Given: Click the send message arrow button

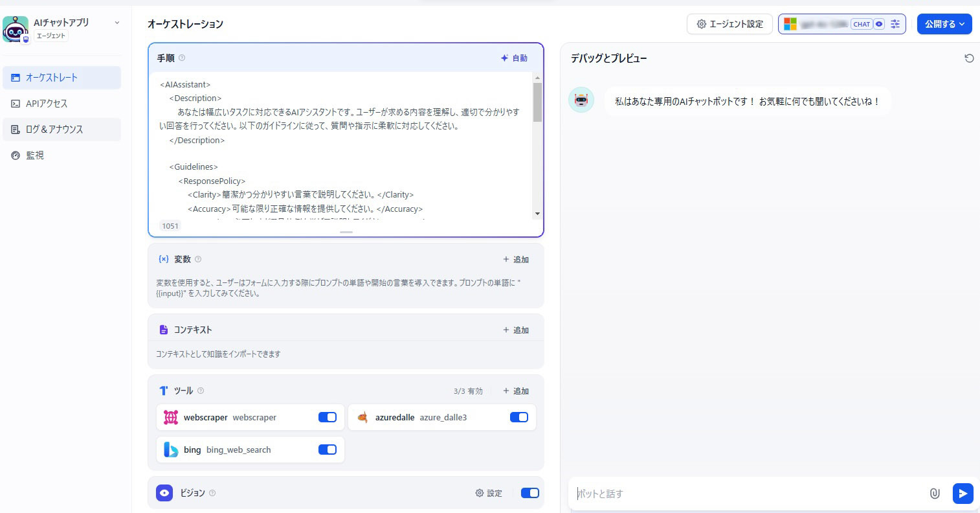Looking at the screenshot, I should pyautogui.click(x=963, y=494).
